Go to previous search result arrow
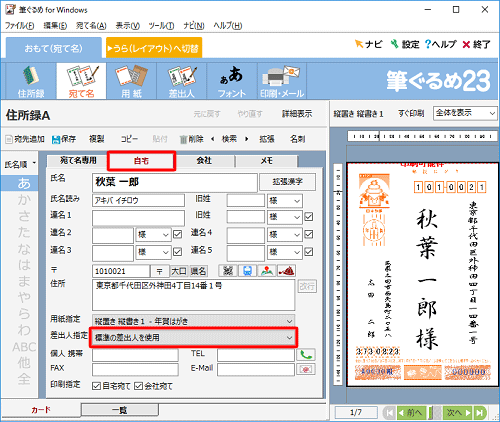Screen dimensions: 500x422 (213, 139)
